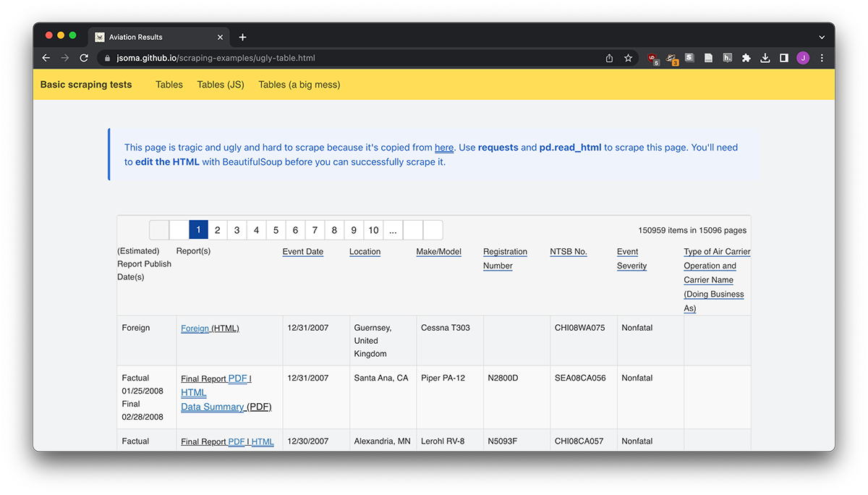
Task: Go to page 4 in the pager
Action: [x=256, y=230]
